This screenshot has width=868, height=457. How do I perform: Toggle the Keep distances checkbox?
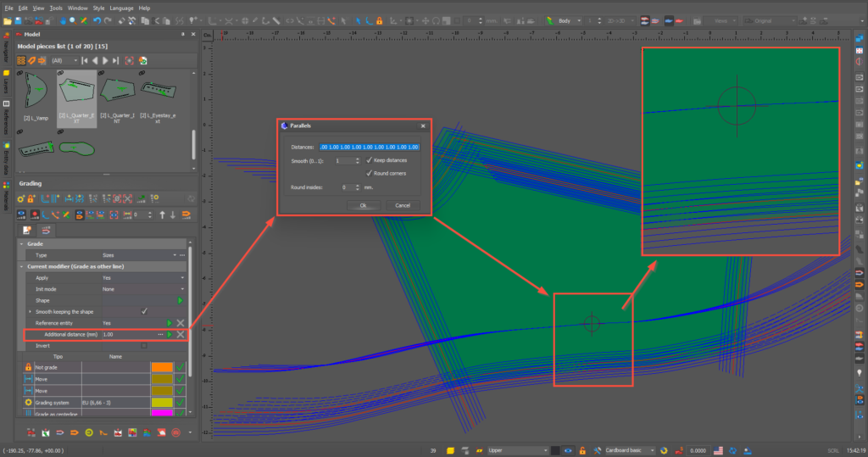[369, 160]
